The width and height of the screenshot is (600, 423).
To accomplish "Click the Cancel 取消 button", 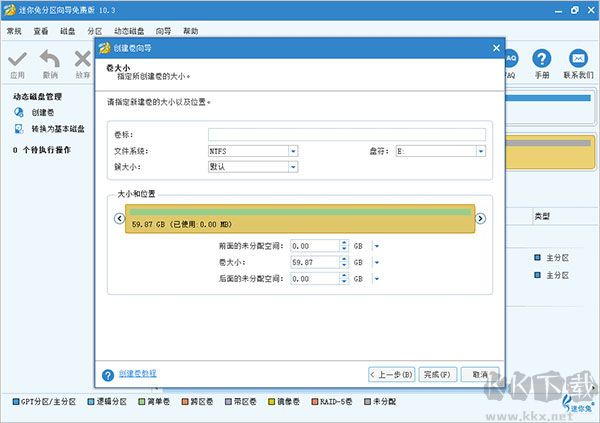I will click(x=480, y=374).
